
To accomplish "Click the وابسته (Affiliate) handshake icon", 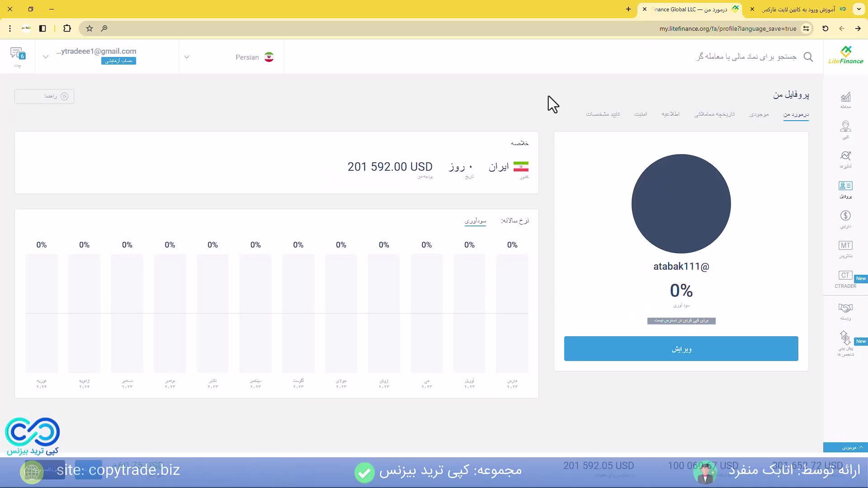I will point(845,309).
